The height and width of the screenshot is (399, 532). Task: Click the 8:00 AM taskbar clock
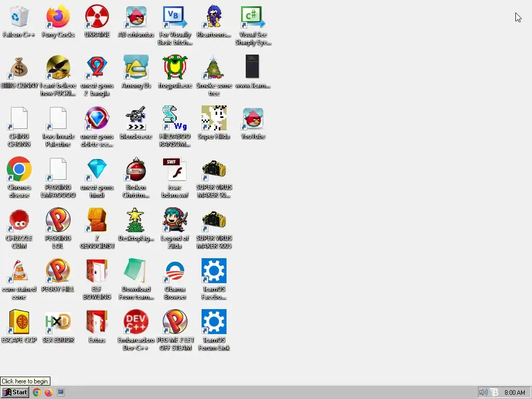514,392
